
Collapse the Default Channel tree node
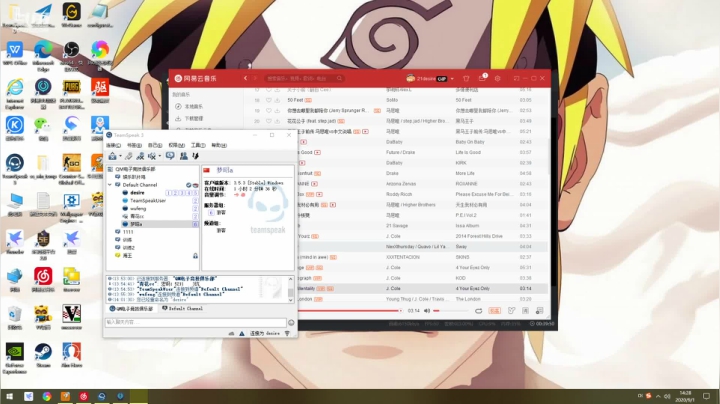pyautogui.click(x=110, y=185)
